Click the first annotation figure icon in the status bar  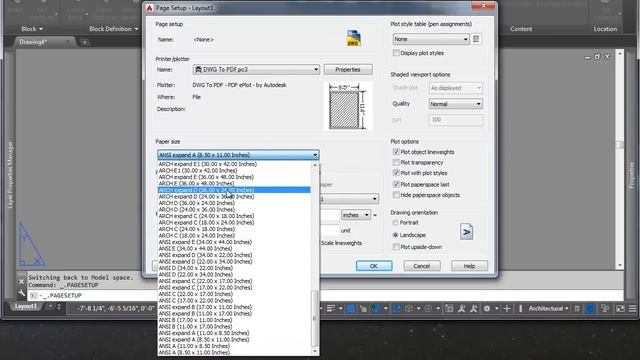coord(462,309)
